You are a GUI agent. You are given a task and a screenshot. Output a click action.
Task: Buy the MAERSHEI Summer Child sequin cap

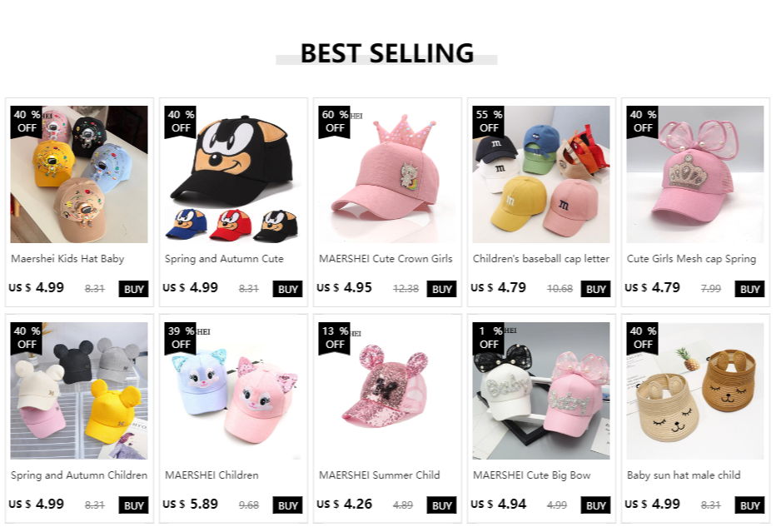pos(442,505)
